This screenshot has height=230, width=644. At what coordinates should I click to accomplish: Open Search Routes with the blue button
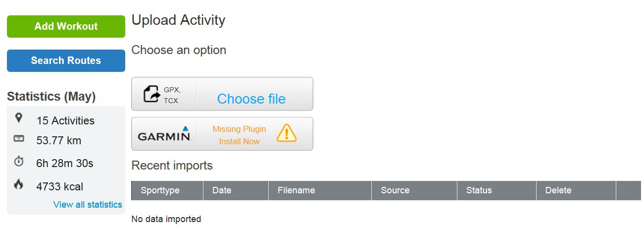[x=66, y=60]
